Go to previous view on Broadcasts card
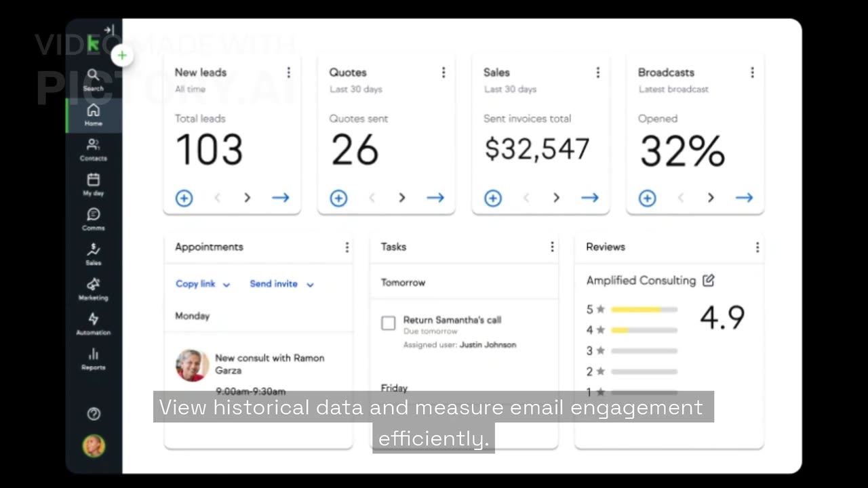The height and width of the screenshot is (488, 868). 681,198
